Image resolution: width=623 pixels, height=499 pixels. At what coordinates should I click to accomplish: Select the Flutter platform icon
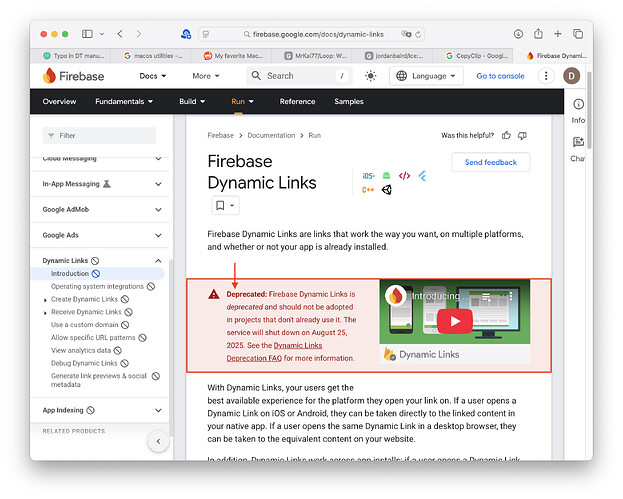pos(422,176)
